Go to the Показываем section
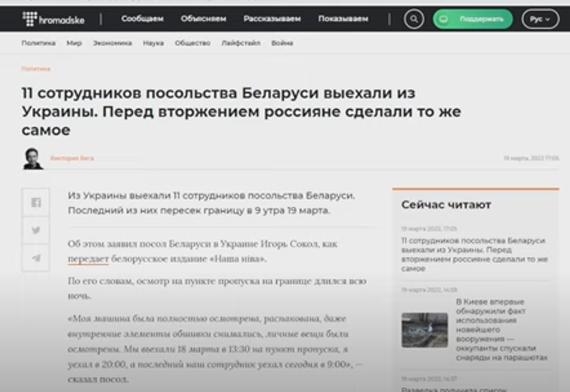570x392 pixels. click(x=343, y=19)
